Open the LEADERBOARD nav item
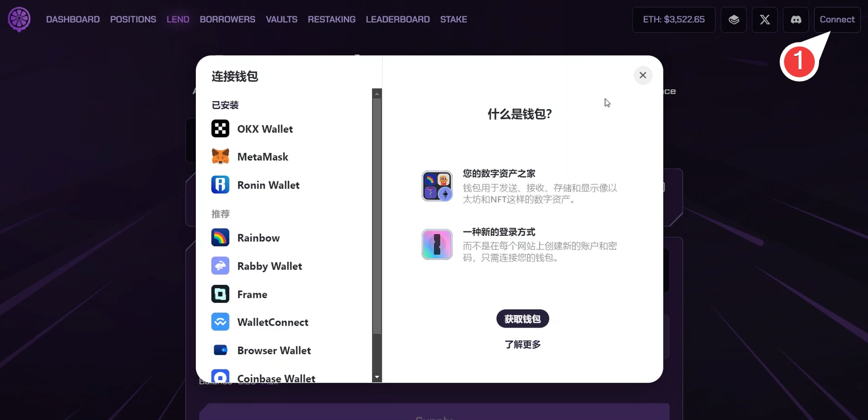Viewport: 868px width, 420px height. tap(398, 19)
